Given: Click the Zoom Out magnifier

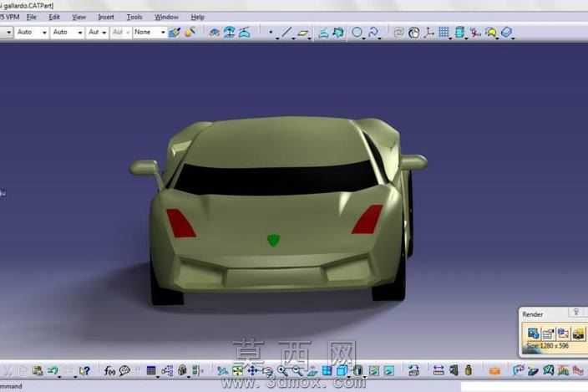Looking at the screenshot, I should (297, 370).
